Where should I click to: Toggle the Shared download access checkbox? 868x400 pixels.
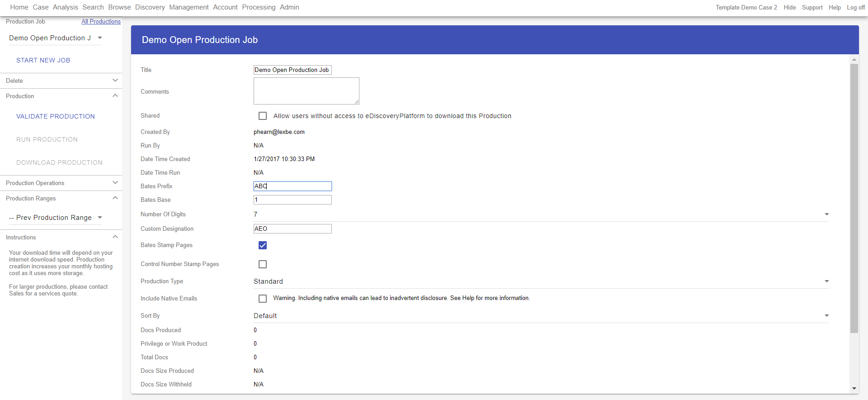point(263,116)
